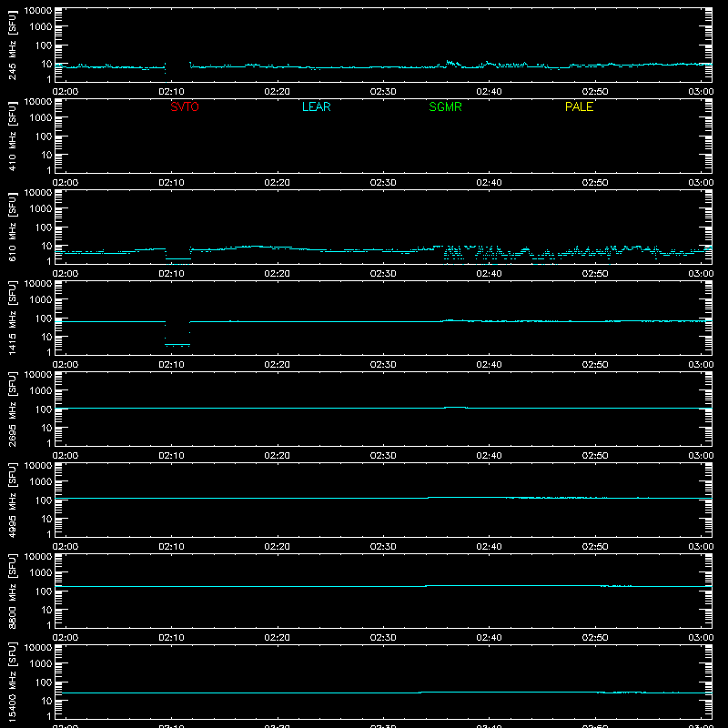The width and height of the screenshot is (728, 728).
Task: Click the dropped trace segment in 610 MHz panel
Action: pyautogui.click(x=178, y=258)
